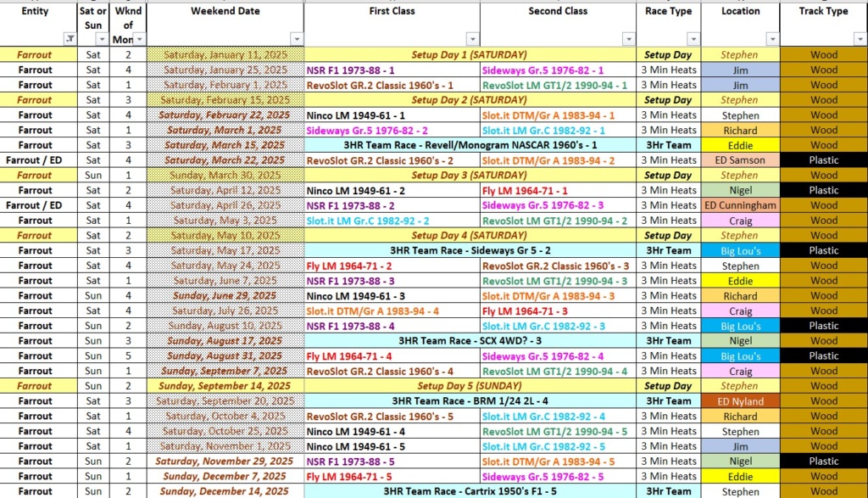868x498 pixels.
Task: Select the 3HR Team Race BRM 1/24 2L cell
Action: pyautogui.click(x=469, y=401)
